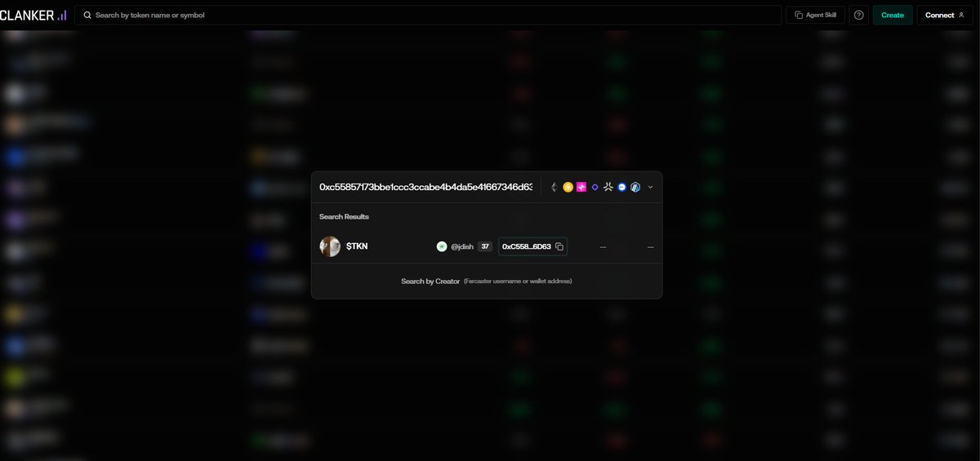
Task: Click the Search Results heading
Action: pyautogui.click(x=344, y=217)
